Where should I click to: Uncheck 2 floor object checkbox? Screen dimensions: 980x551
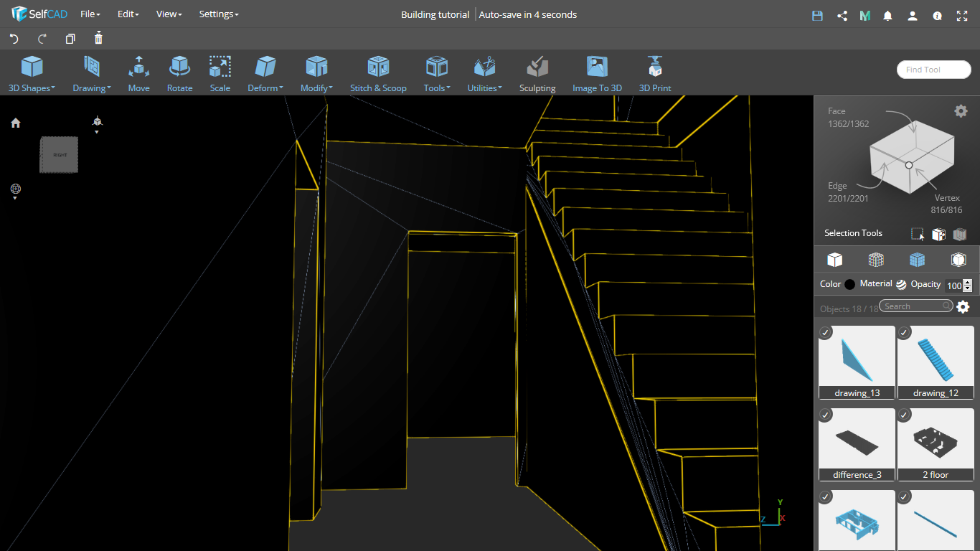pyautogui.click(x=905, y=415)
